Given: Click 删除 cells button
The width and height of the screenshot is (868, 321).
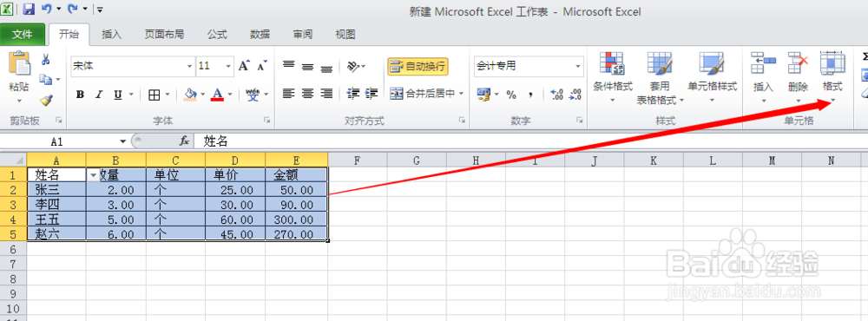Looking at the screenshot, I should tap(799, 77).
